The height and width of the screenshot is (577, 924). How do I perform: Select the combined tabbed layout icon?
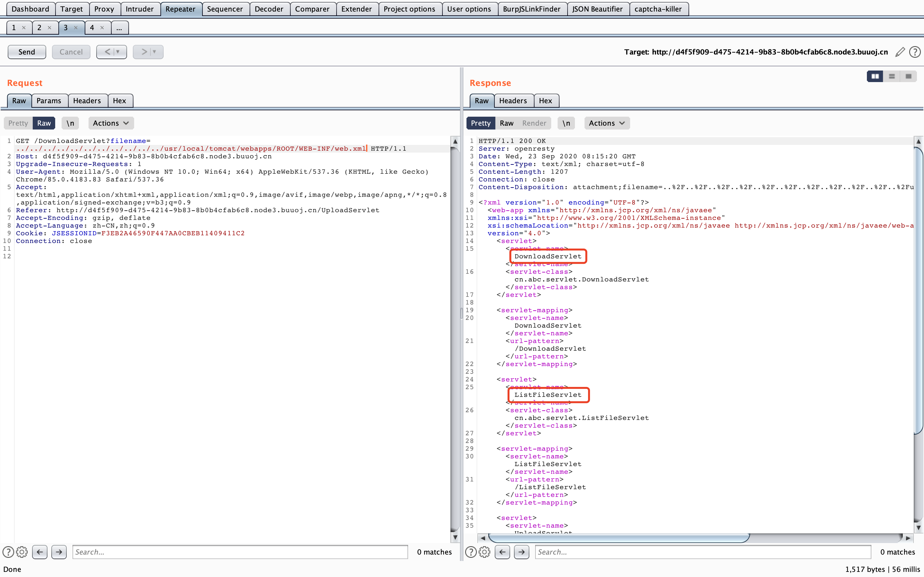point(908,76)
